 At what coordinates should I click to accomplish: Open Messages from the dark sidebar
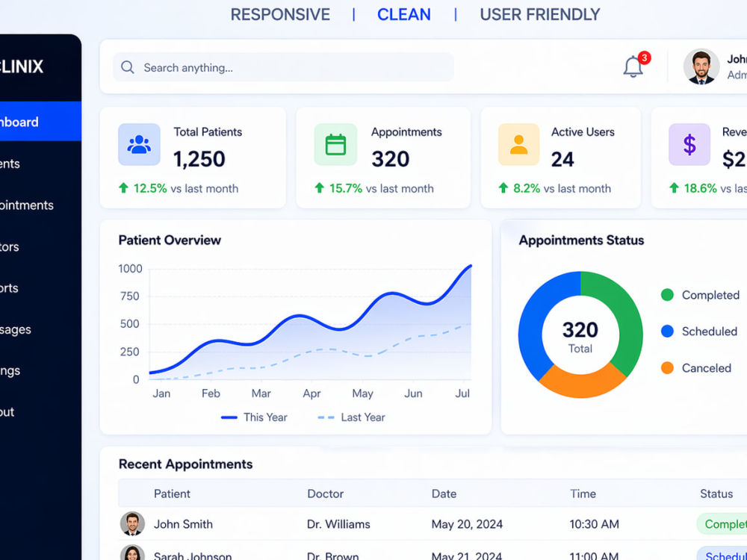[x=16, y=329]
